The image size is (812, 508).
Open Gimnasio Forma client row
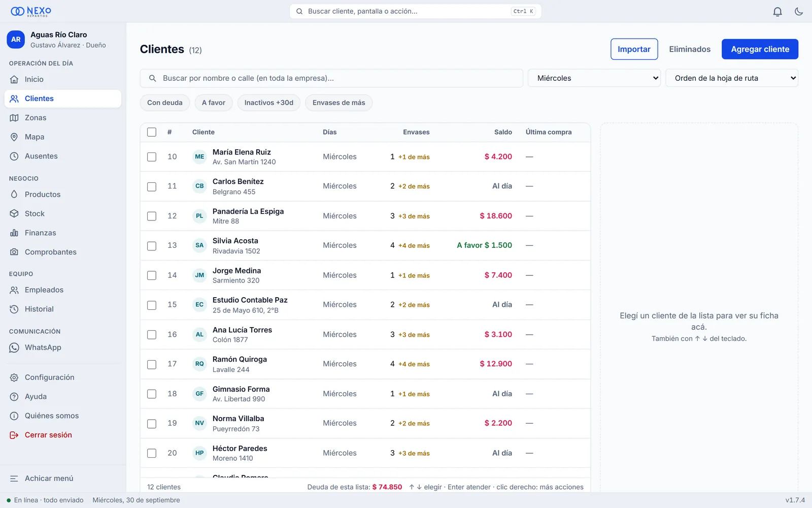(x=365, y=394)
